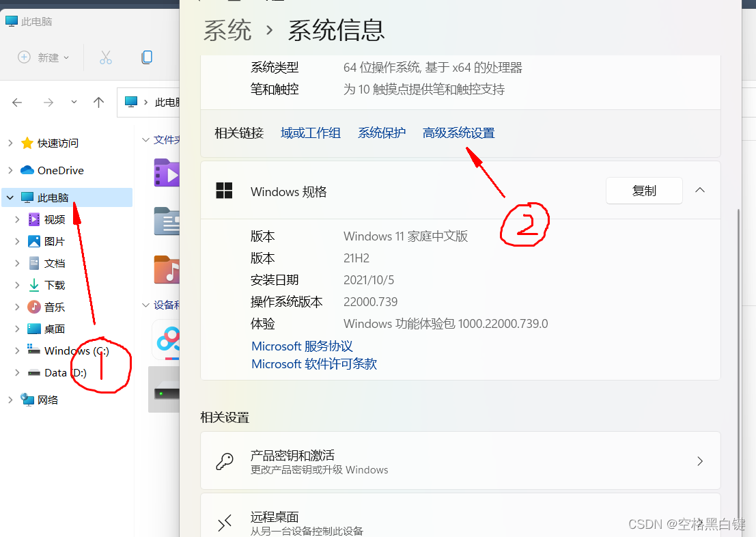Click the computer icon in Explorer address bar
The image size is (756, 537).
130,102
